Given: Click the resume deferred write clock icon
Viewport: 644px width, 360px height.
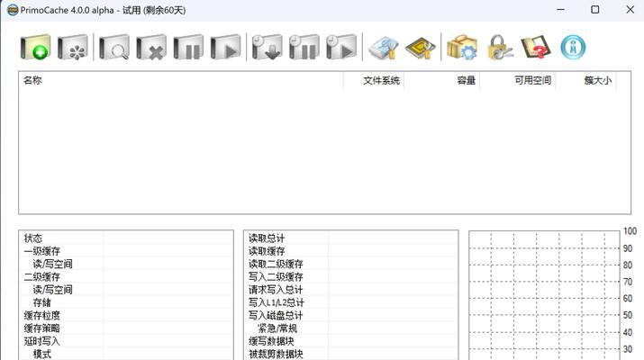Looking at the screenshot, I should [341, 47].
